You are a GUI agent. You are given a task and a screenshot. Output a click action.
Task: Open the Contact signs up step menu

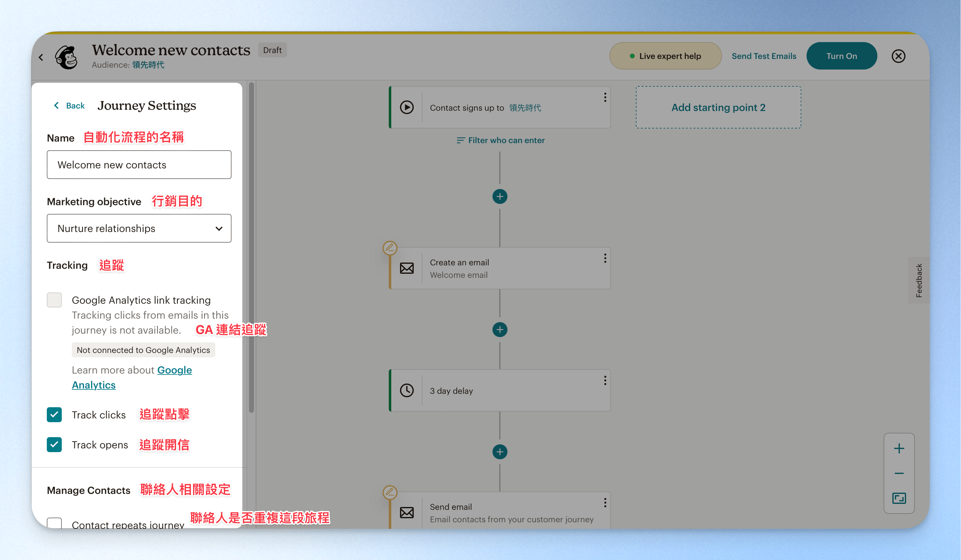(605, 98)
